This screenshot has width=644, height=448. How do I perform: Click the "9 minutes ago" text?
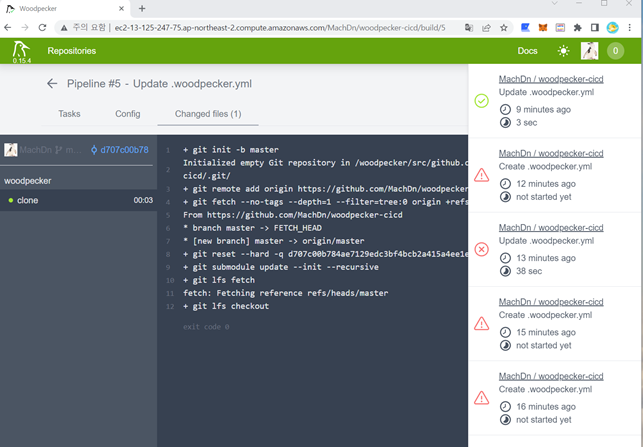pos(543,110)
